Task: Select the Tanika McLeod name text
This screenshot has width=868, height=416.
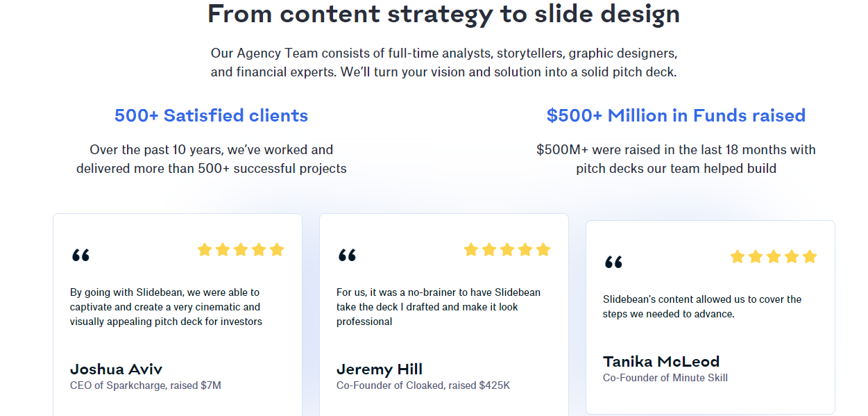Action: click(661, 361)
